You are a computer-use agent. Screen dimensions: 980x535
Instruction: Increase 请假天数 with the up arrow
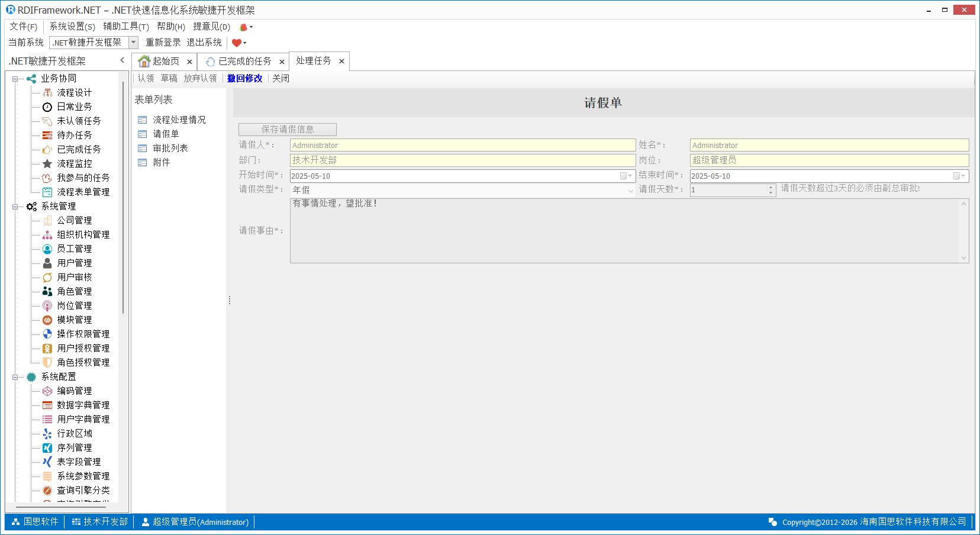[771, 187]
